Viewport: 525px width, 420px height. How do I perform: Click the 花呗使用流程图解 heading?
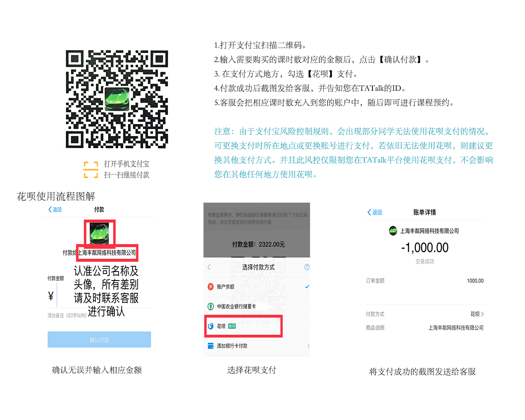[x=56, y=196]
